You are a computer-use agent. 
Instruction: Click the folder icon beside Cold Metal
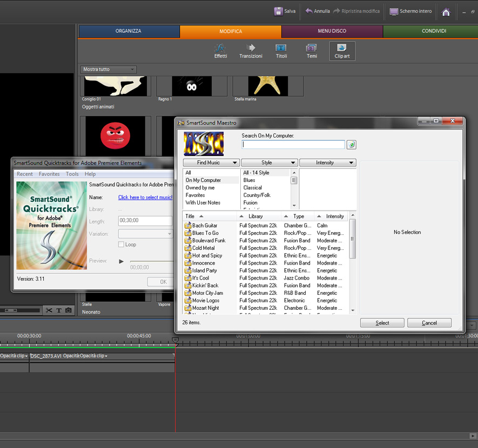click(187, 248)
